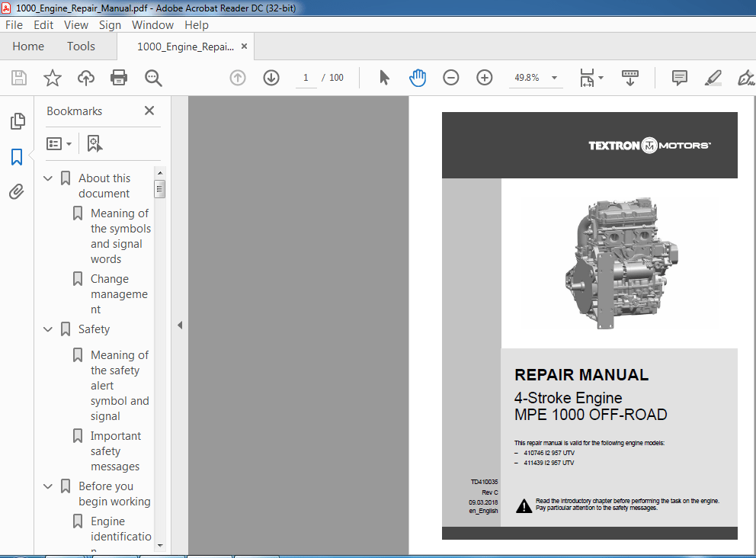Open Page Thumbnails panel icon

pyautogui.click(x=17, y=121)
